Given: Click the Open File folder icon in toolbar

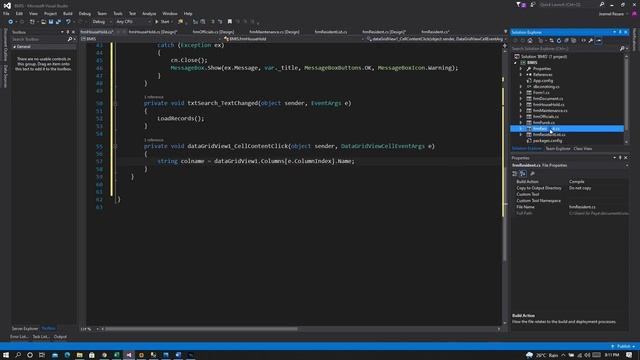Looking at the screenshot, I should click(x=43, y=22).
